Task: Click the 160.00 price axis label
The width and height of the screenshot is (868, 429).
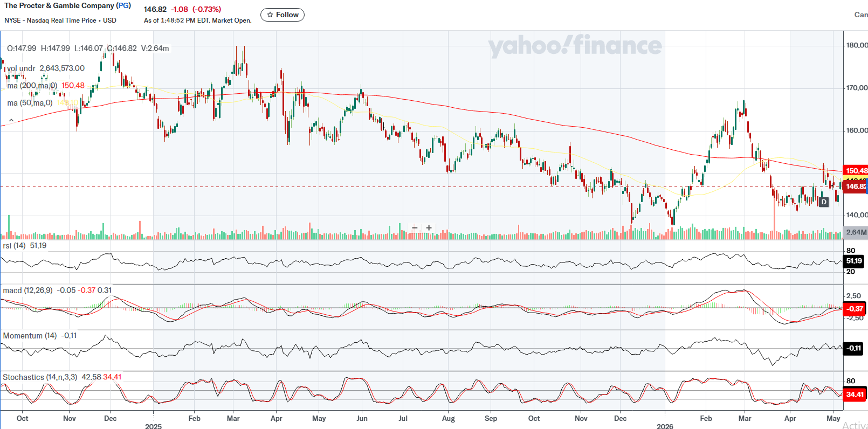Action: click(857, 130)
